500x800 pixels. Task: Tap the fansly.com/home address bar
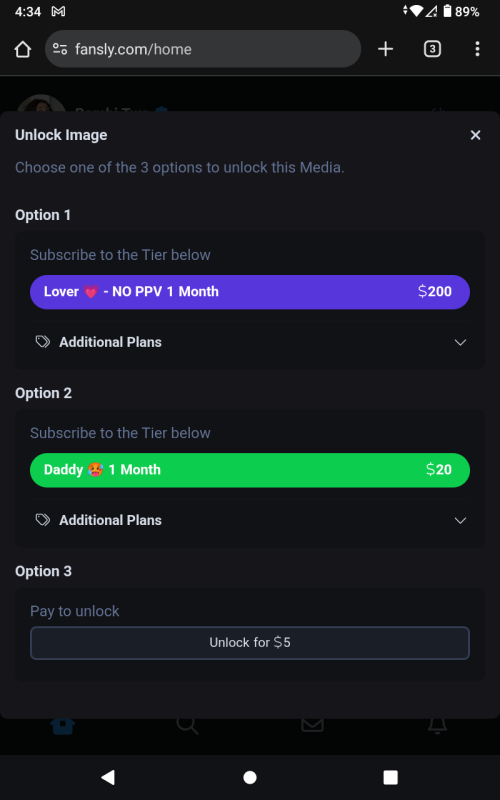(x=203, y=49)
